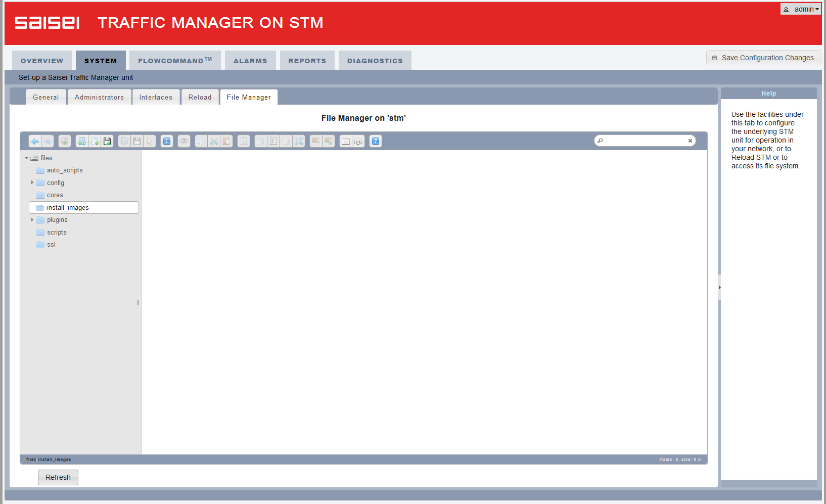Click the eye preview icon

click(184, 141)
